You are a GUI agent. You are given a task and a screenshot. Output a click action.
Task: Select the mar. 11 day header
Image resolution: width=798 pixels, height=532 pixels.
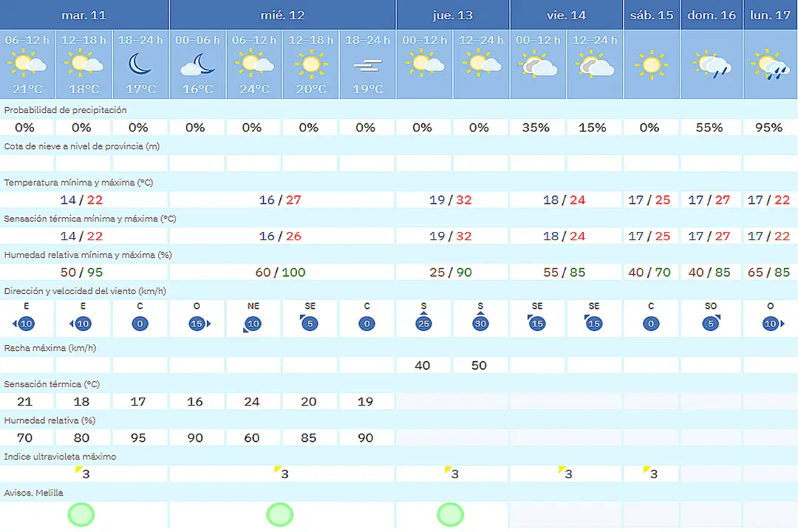click(x=84, y=15)
